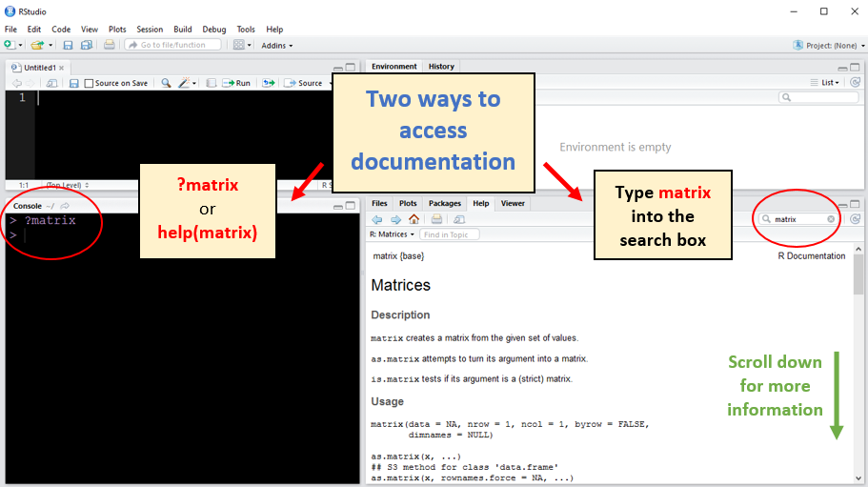The width and height of the screenshot is (868, 487).
Task: Switch to the History tab
Action: (441, 67)
